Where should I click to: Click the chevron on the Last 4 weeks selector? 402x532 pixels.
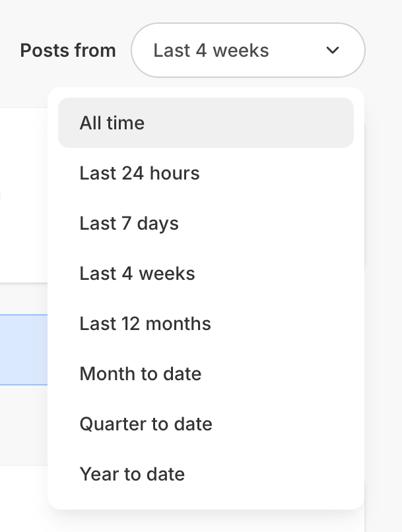click(333, 50)
